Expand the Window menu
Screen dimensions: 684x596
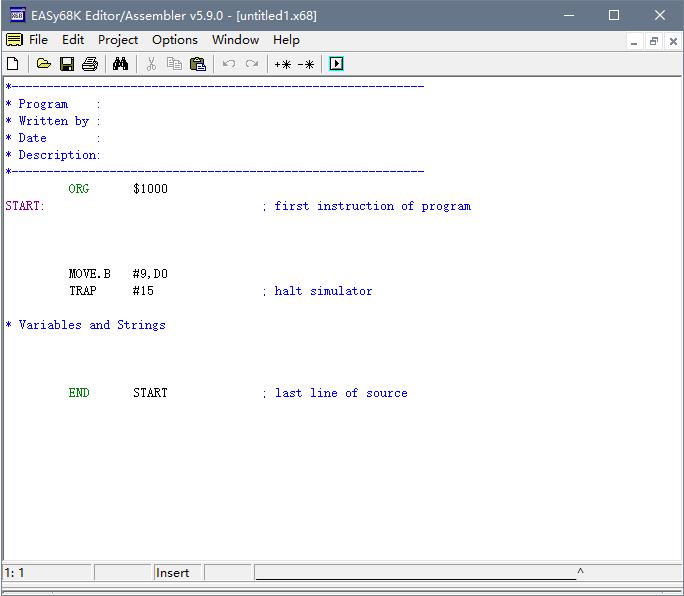tap(235, 40)
